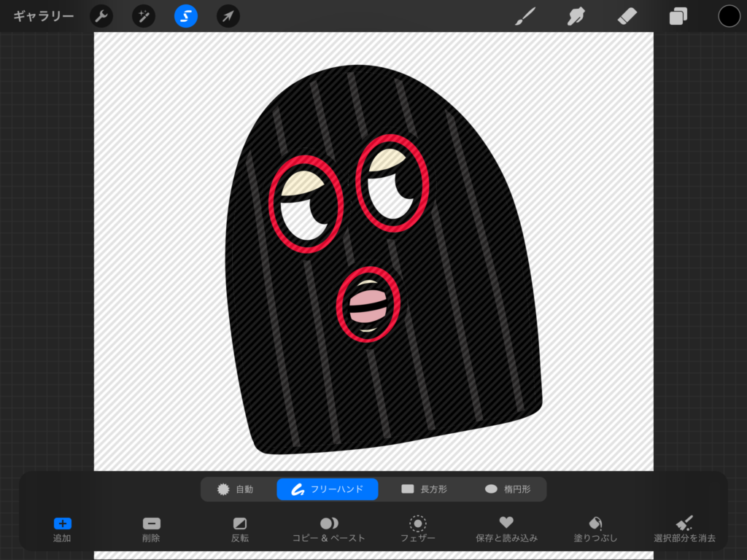Select the Smudge tool
The width and height of the screenshot is (747, 560).
[x=576, y=16]
